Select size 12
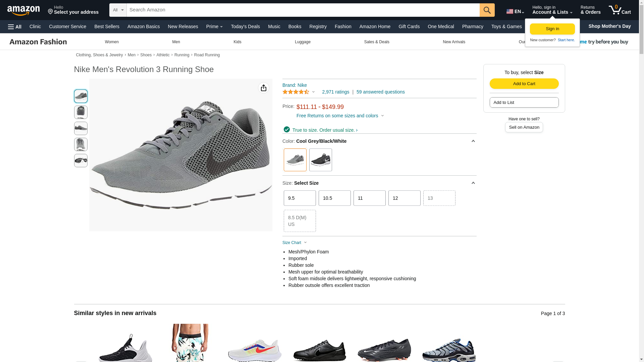Screen dimensions: 644x362 point(404,198)
